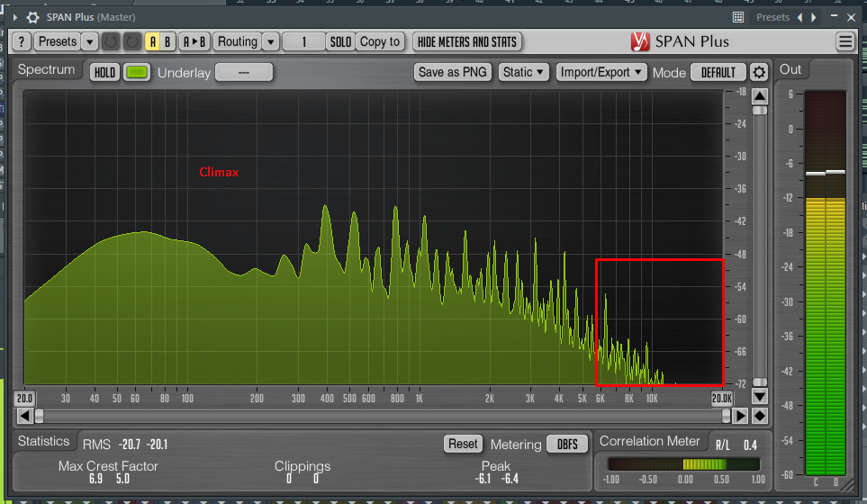Open the plugin options gear icon
The width and height of the screenshot is (867, 504).
32,17
